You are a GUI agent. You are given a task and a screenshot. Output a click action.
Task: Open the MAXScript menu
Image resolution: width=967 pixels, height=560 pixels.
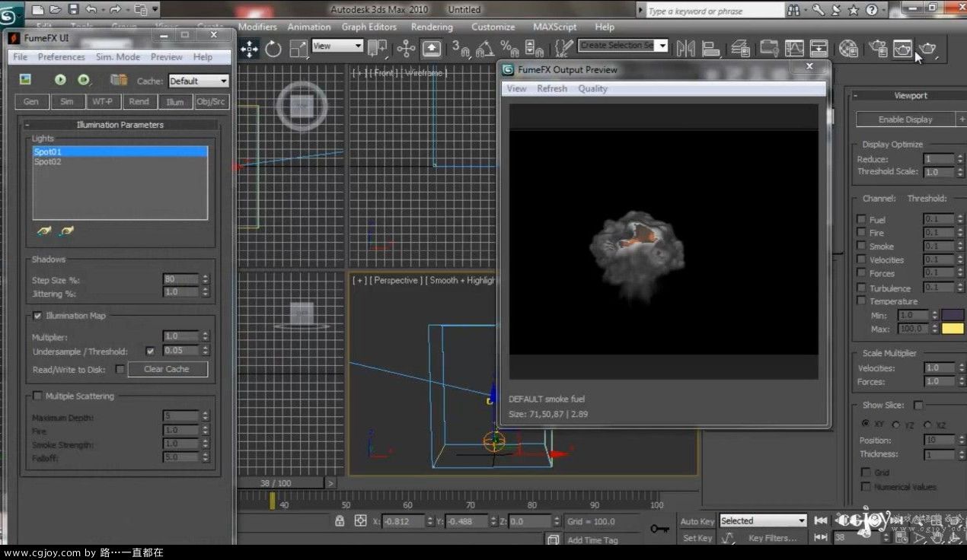(x=554, y=27)
